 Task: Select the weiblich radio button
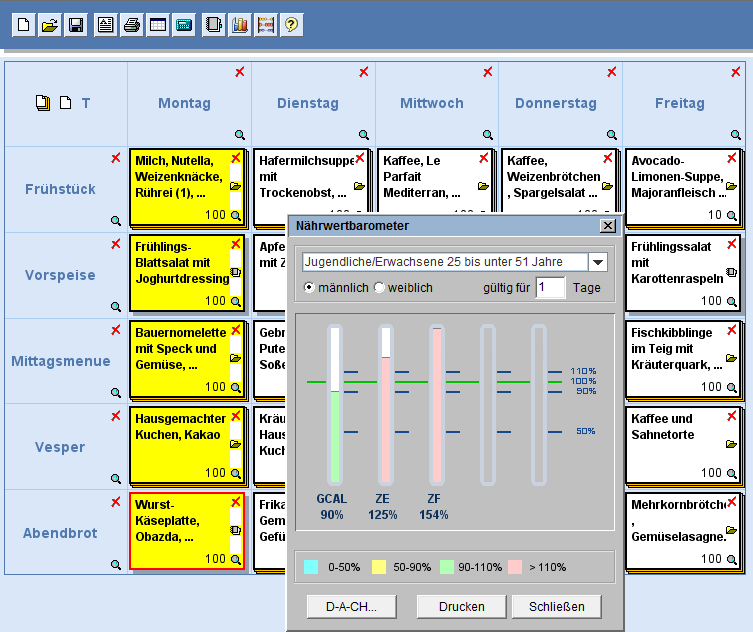tap(379, 288)
